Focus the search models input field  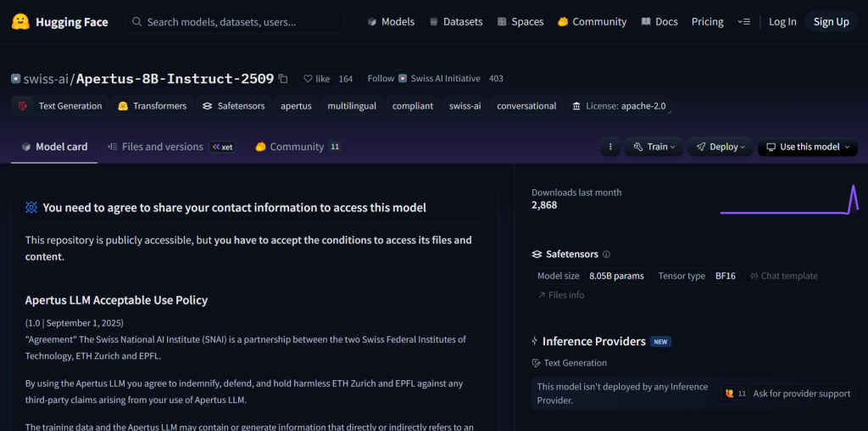pyautogui.click(x=237, y=22)
